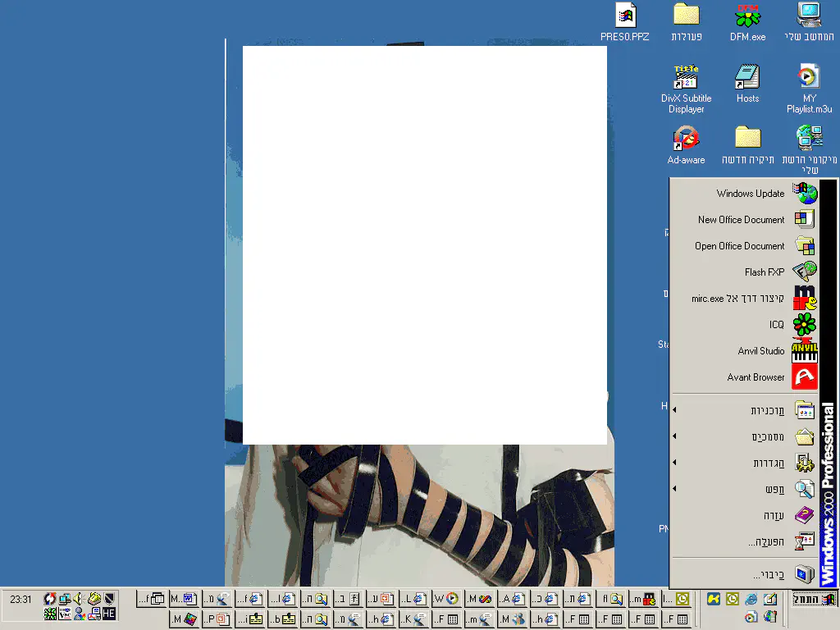The height and width of the screenshot is (630, 840).
Task: Launch Ad-aware from the desktop
Action: tap(686, 139)
